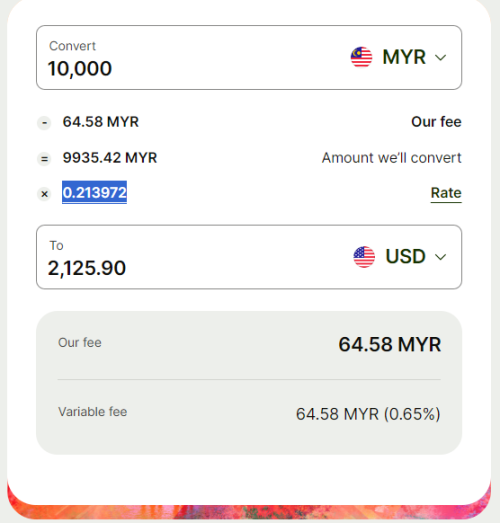This screenshot has height=523, width=500.
Task: Click the minus symbol beside 64.58 MYR
Action: 44,123
